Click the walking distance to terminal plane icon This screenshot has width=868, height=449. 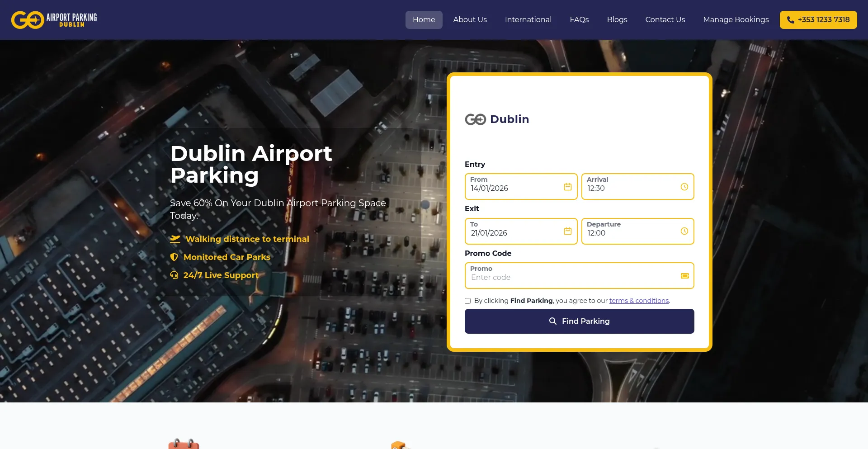coord(175,239)
